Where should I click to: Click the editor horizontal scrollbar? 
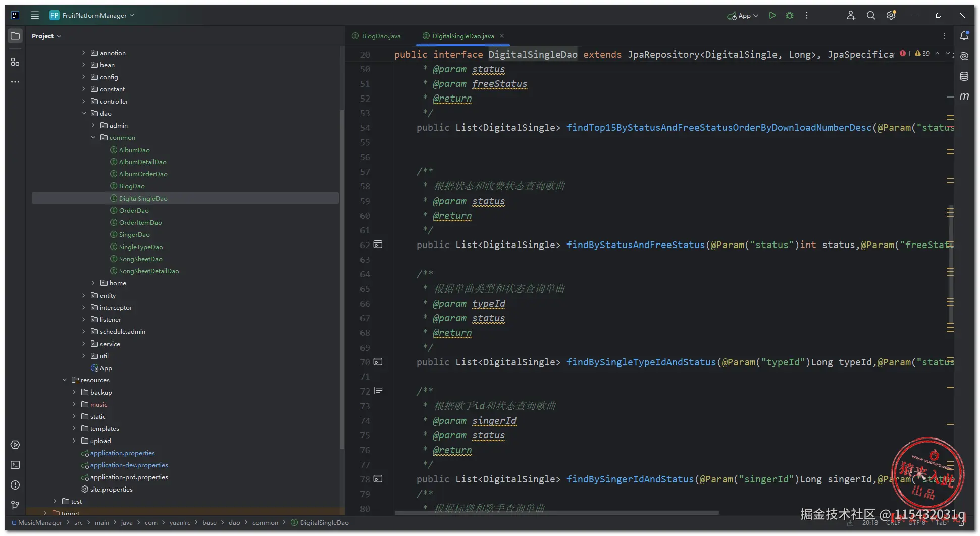556,513
